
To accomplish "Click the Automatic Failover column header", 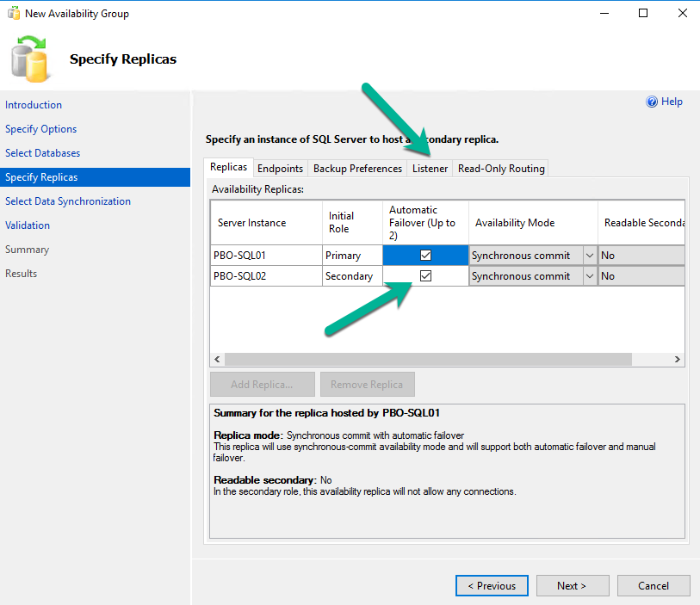I will (x=425, y=223).
